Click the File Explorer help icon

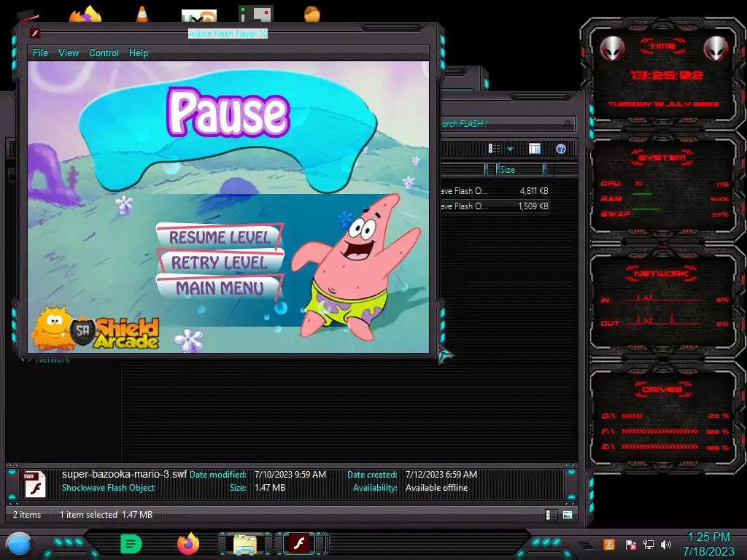561,149
